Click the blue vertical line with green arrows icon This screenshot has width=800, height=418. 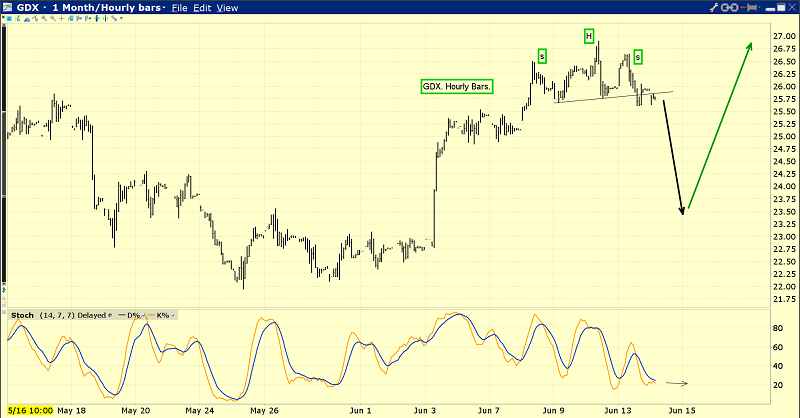tap(97, 18)
